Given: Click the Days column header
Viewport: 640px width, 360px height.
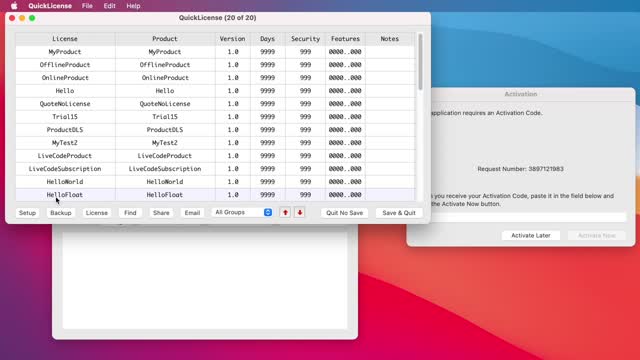Looking at the screenshot, I should click(267, 39).
